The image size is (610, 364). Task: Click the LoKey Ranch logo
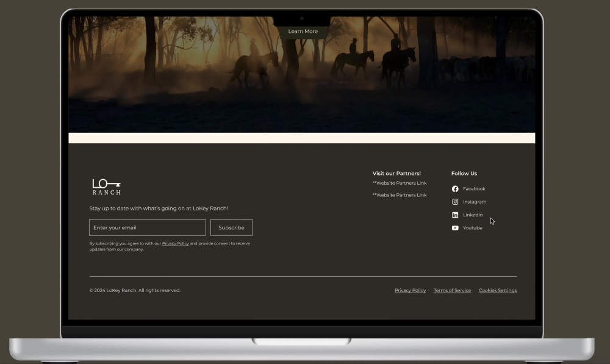tap(106, 187)
